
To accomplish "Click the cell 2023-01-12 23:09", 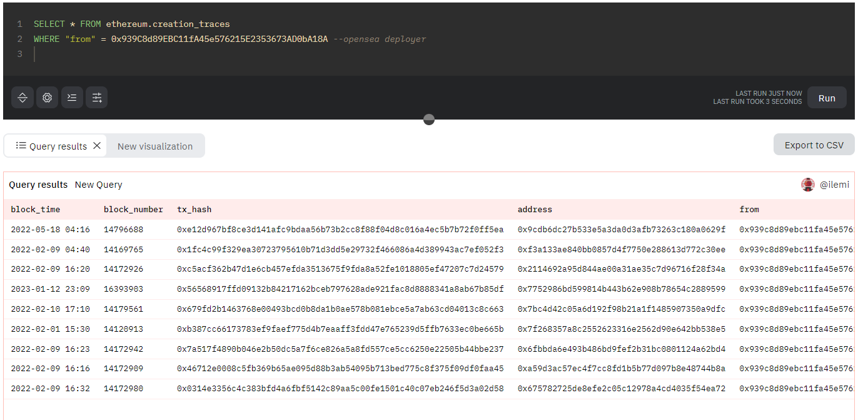I will [x=50, y=289].
